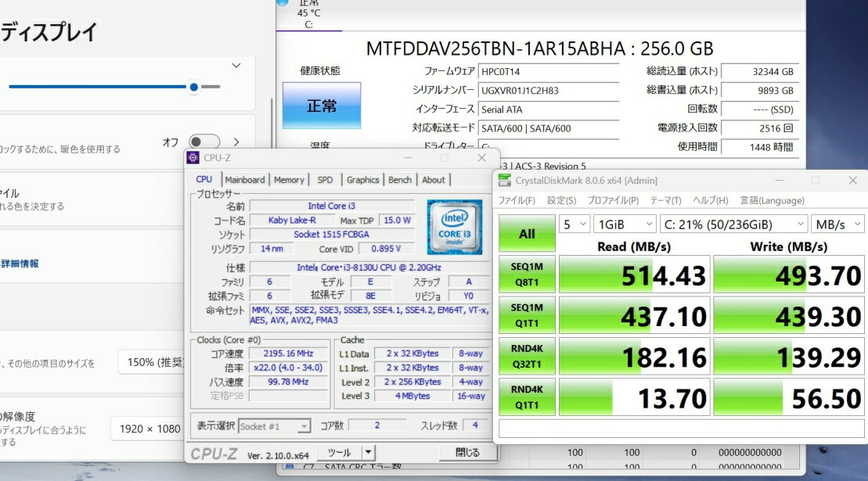This screenshot has height=481, width=868.
Task: Click the 493.70 write result value
Action: coord(788,275)
